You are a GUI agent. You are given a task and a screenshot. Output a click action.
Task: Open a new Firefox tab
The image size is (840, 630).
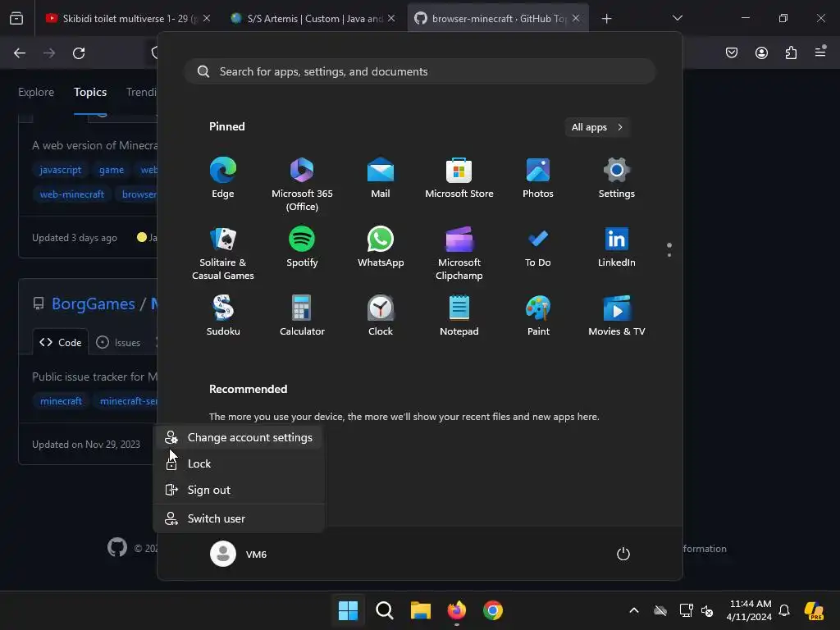[x=606, y=19]
